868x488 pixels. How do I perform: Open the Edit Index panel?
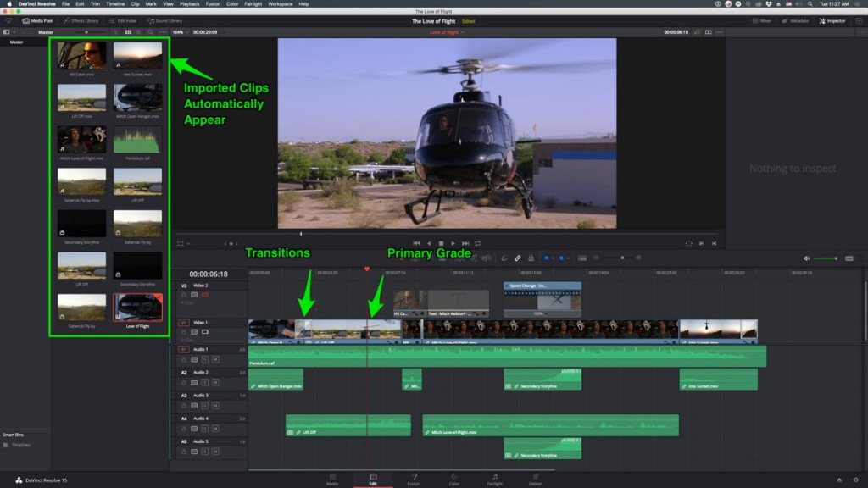123,21
